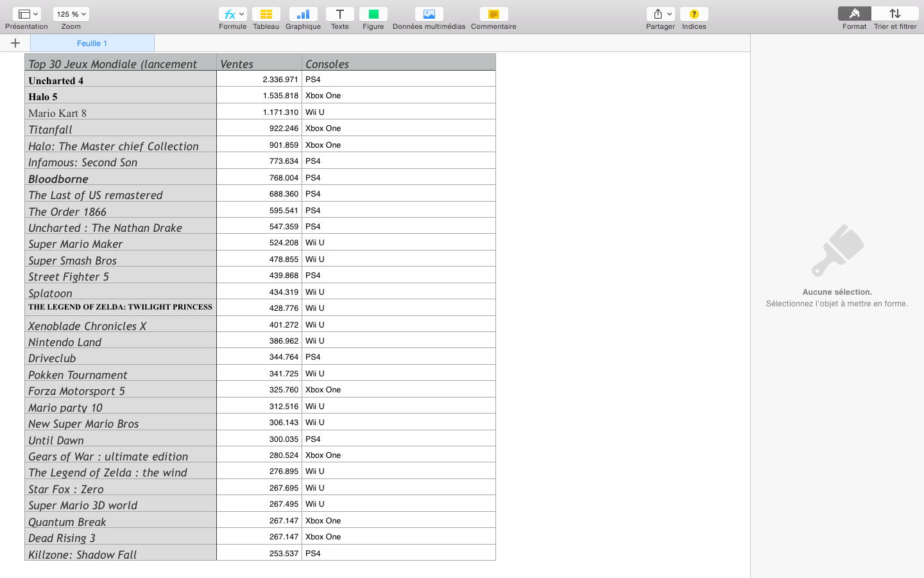Select the Super Smash Bros cell
The width and height of the screenshot is (924, 578).
121,259
